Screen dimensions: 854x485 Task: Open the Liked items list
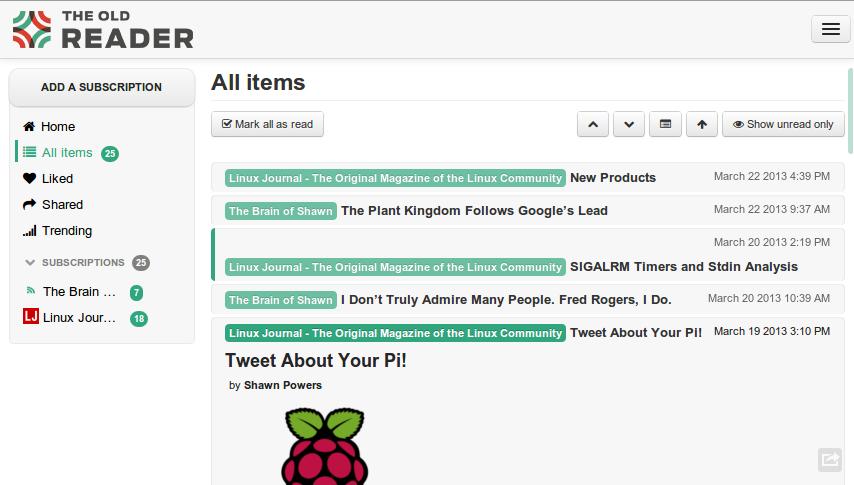coord(57,179)
